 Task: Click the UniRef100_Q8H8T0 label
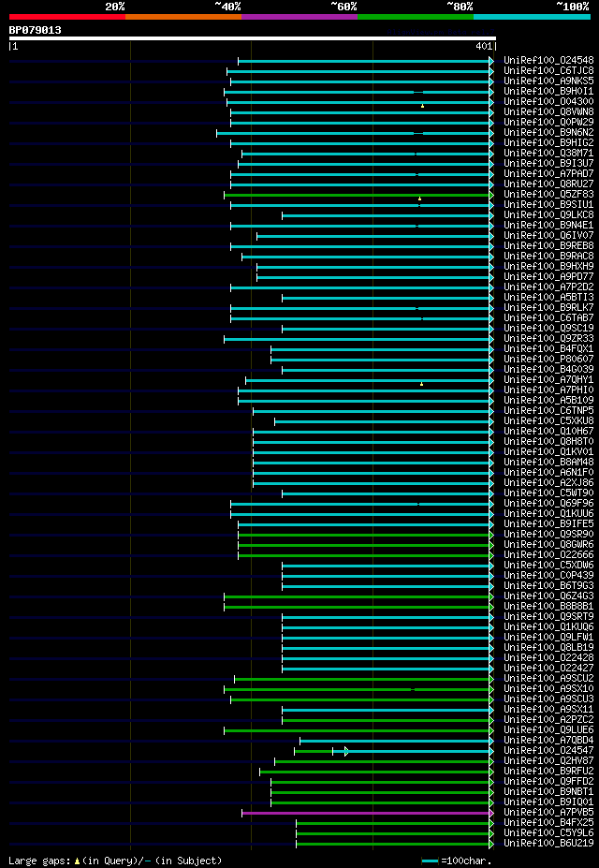coord(548,442)
